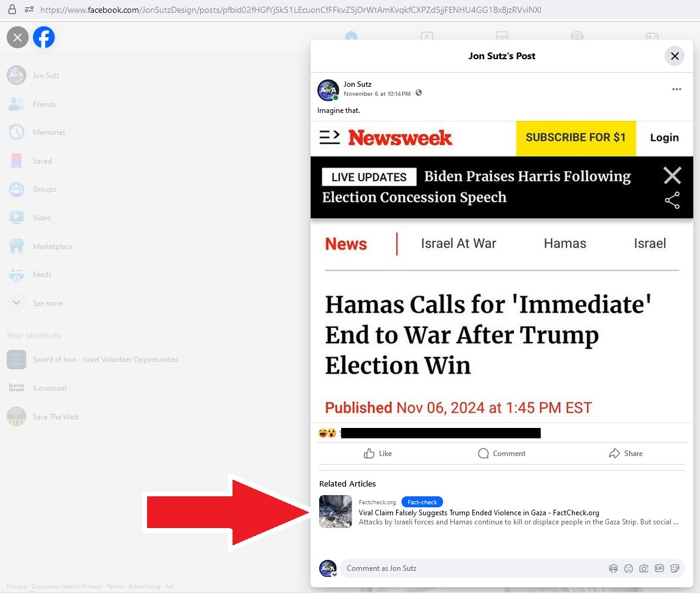Insert a GIF in the comment

[659, 568]
